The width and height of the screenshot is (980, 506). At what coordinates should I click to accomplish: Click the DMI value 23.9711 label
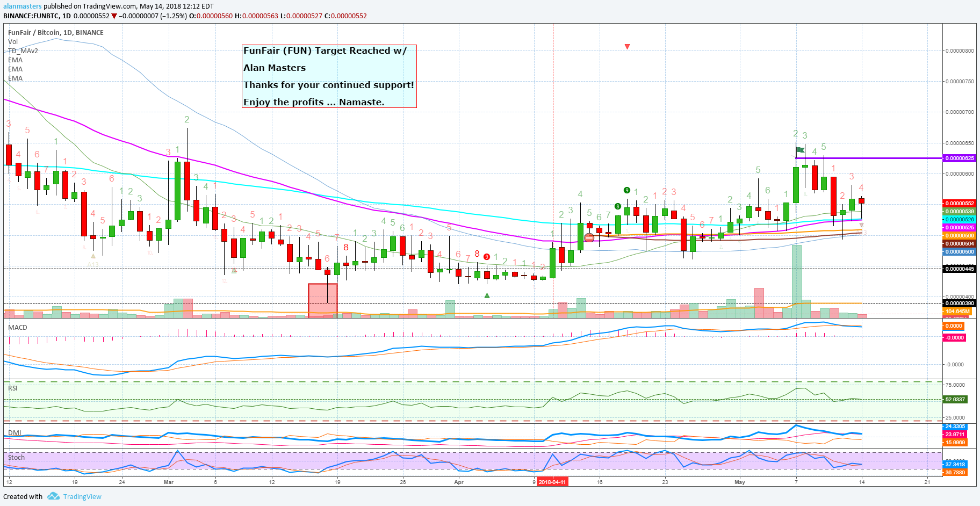tap(955, 435)
